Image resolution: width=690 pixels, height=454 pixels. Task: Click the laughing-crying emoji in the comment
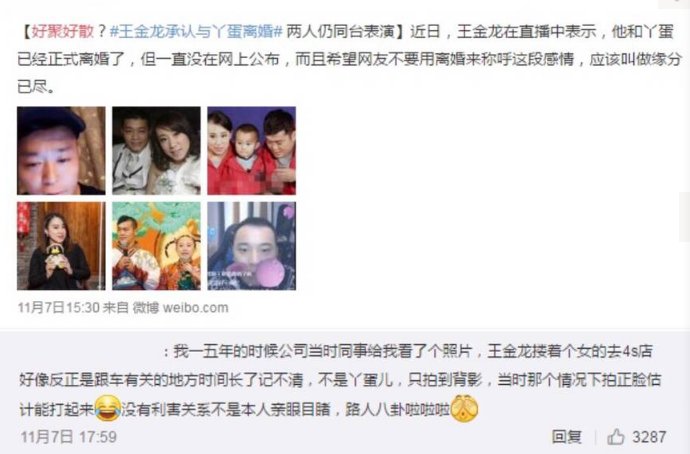tap(108, 408)
